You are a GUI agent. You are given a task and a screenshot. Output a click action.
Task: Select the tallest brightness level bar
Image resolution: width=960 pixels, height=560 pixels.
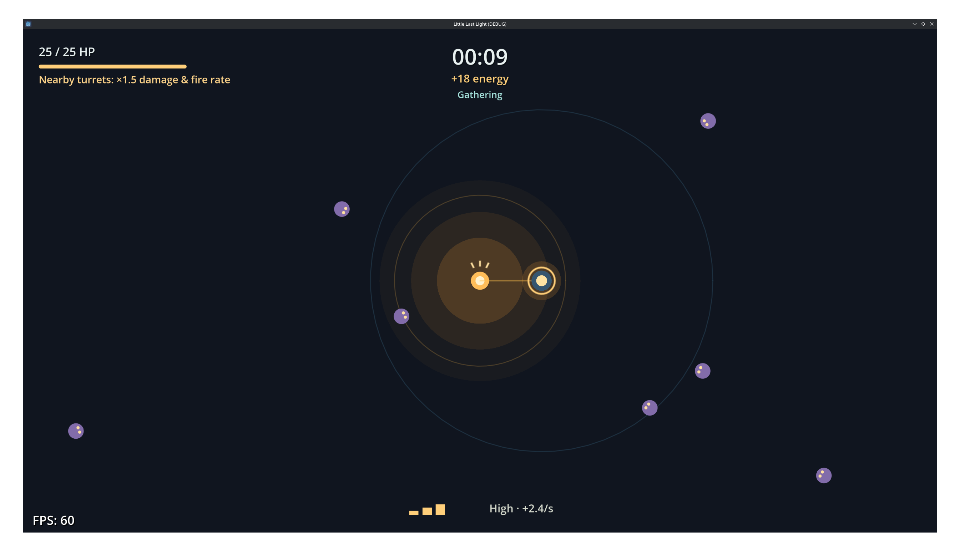(440, 509)
